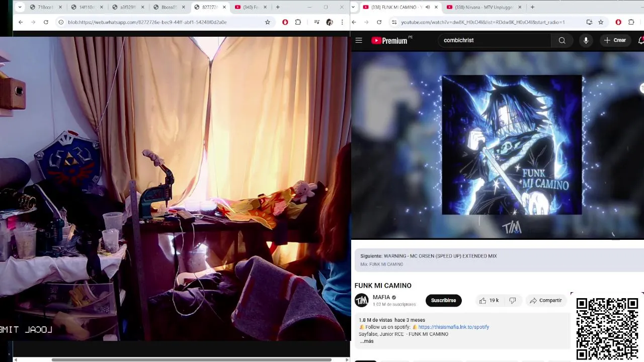Open the Opera extension icon in YouTube window
This screenshot has width=644, height=362.
tap(618, 22)
